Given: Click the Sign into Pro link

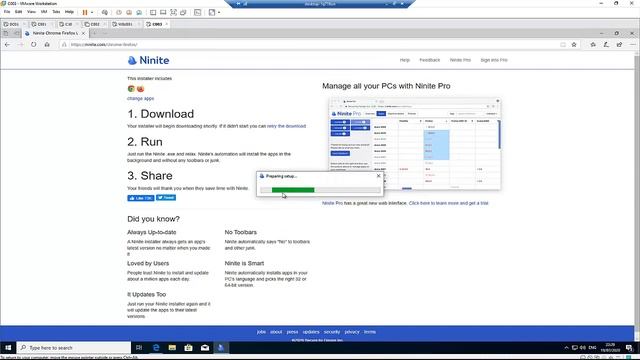Looking at the screenshot, I should (493, 60).
